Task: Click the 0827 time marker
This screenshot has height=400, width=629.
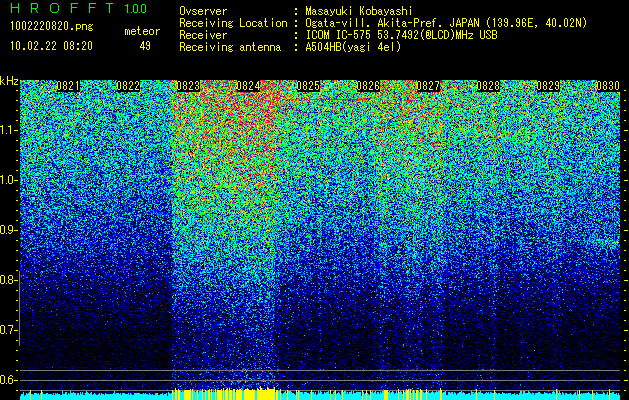Action: click(x=428, y=86)
